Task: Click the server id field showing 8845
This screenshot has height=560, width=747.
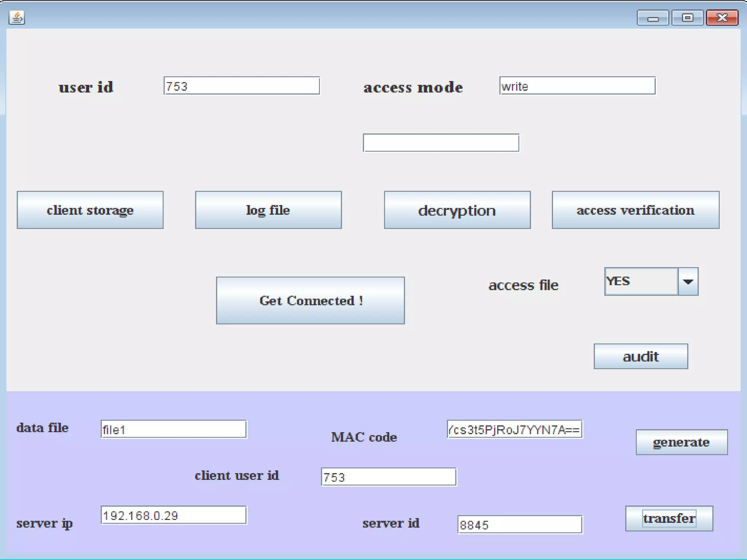Action: [x=519, y=524]
